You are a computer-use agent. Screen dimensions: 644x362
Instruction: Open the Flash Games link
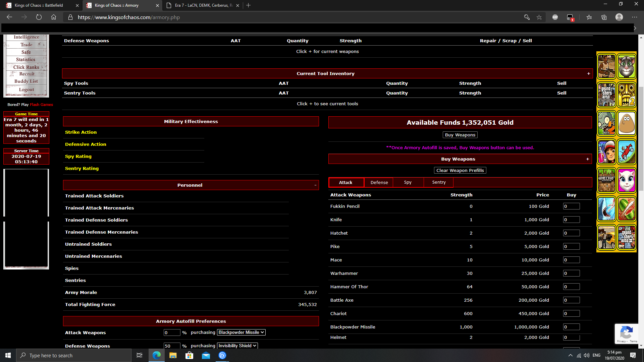(x=41, y=105)
